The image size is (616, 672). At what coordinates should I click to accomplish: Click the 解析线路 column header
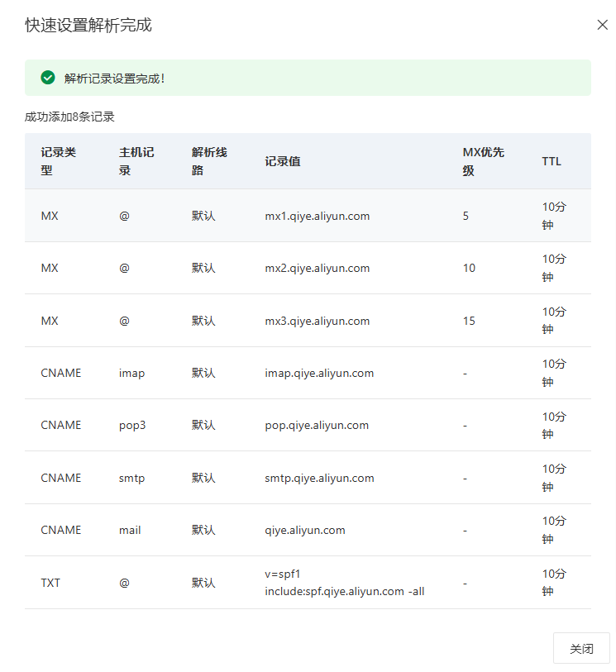point(209,161)
